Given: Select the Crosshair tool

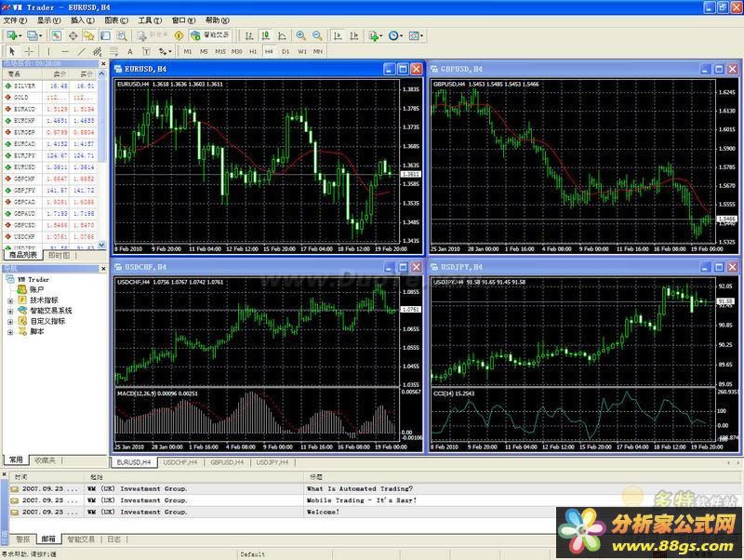Looking at the screenshot, I should [29, 51].
